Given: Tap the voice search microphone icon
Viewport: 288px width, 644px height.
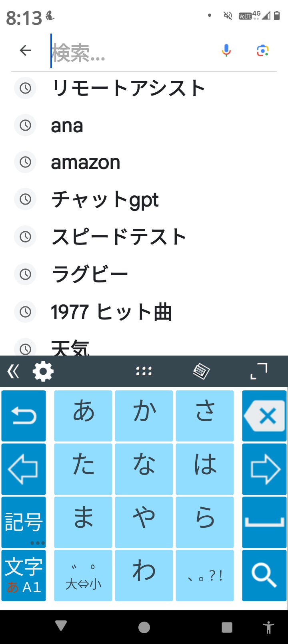Looking at the screenshot, I should (x=226, y=50).
